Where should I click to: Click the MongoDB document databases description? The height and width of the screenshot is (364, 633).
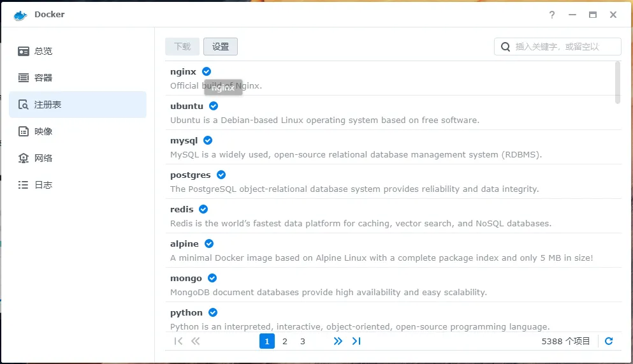(328, 292)
